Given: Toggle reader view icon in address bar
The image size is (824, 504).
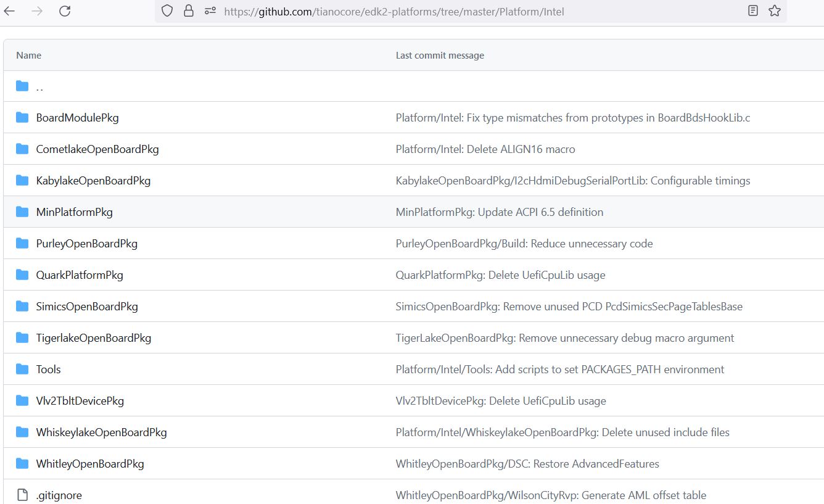Looking at the screenshot, I should tap(752, 11).
